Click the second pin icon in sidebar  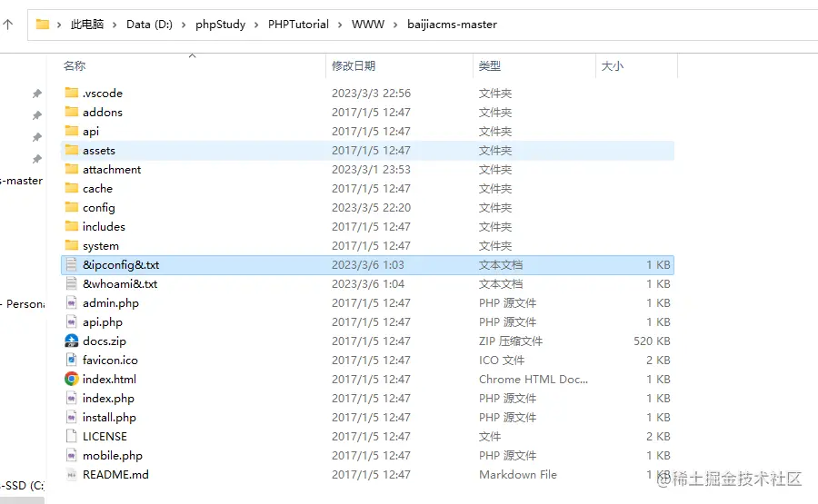point(37,115)
